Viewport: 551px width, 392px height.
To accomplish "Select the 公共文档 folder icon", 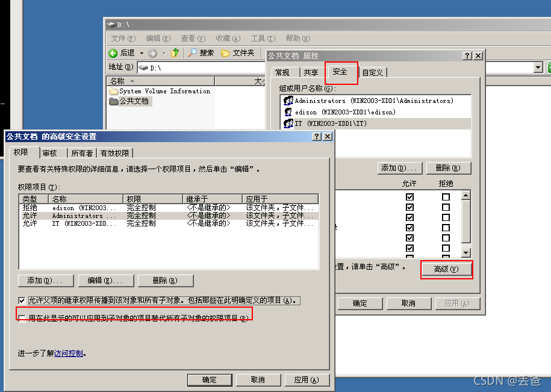I will click(113, 102).
